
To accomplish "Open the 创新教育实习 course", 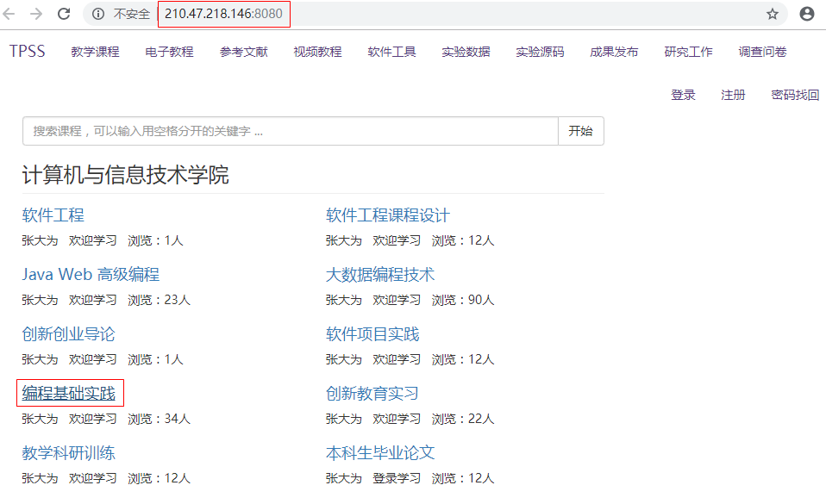I will pos(372,394).
